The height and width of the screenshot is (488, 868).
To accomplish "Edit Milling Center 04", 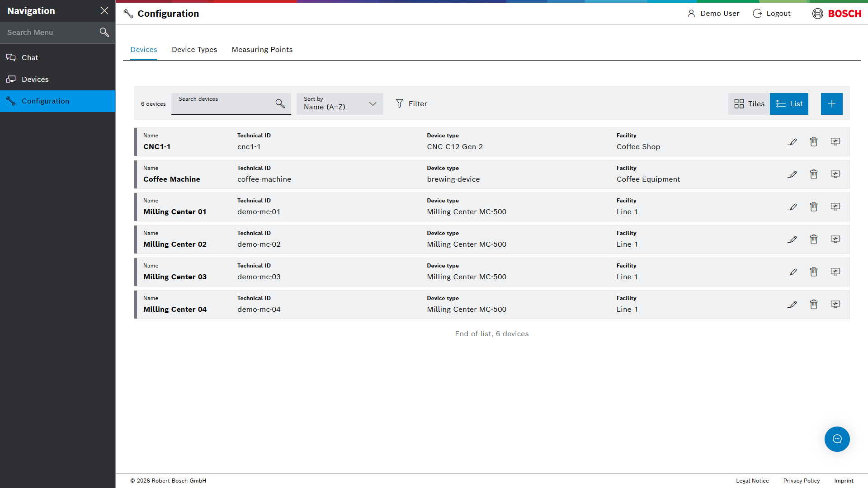I will (792, 305).
